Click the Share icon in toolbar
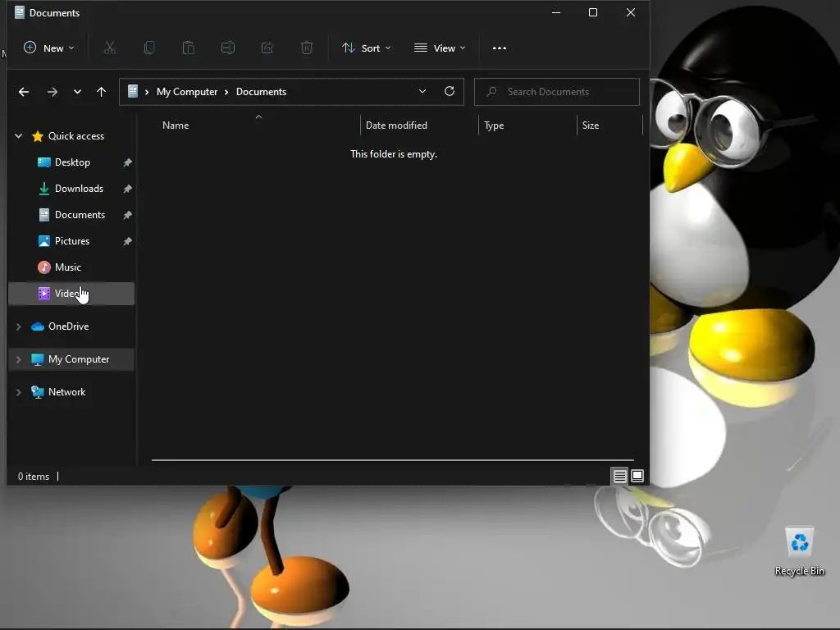The image size is (840, 630). pos(267,48)
